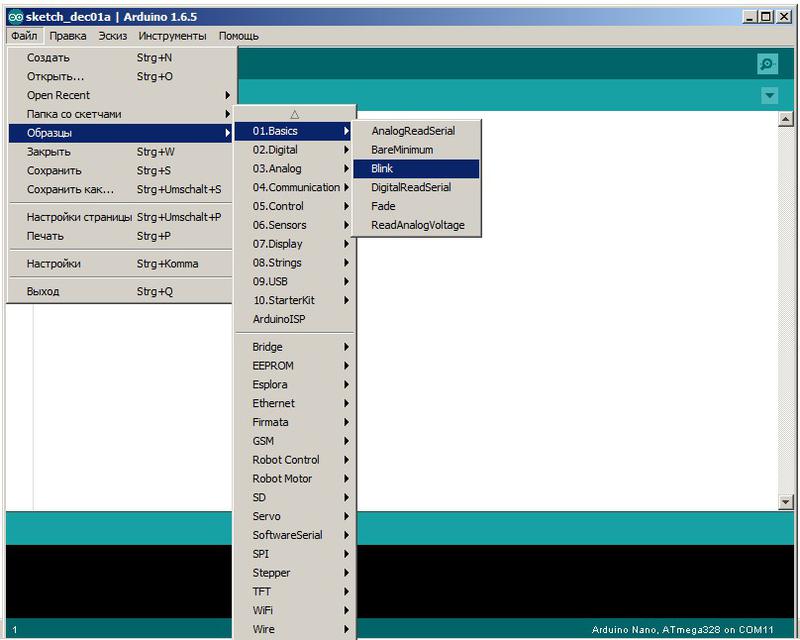The image size is (800, 640).
Task: Choose Выход to quit
Action: [x=120, y=291]
